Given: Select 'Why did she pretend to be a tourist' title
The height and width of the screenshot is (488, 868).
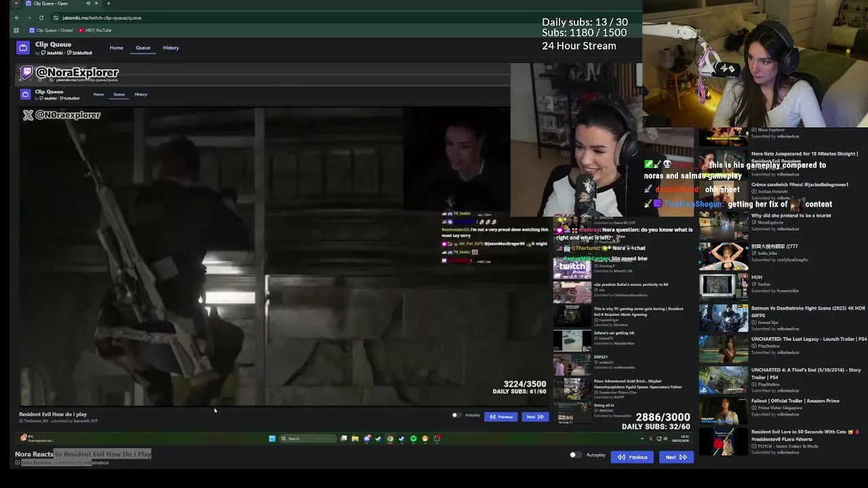Looking at the screenshot, I should [x=791, y=216].
